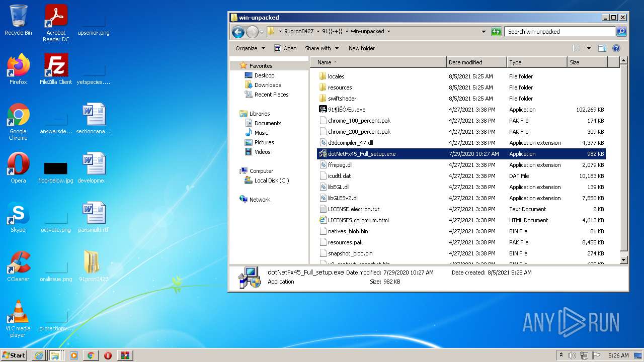Viewport: 644px width, 362px height.
Task: Open FileZilla Client desktop shortcut
Action: [56, 69]
